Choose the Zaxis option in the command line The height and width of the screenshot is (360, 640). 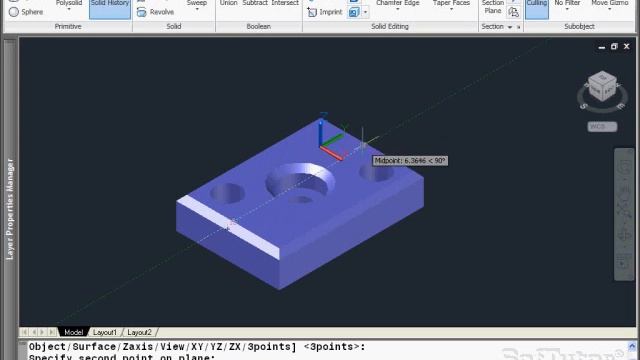click(138, 347)
